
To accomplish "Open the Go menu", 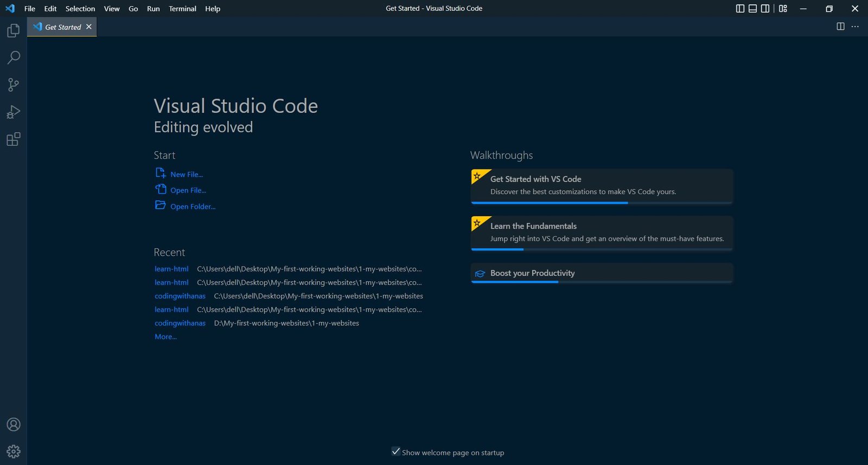I will (x=133, y=9).
